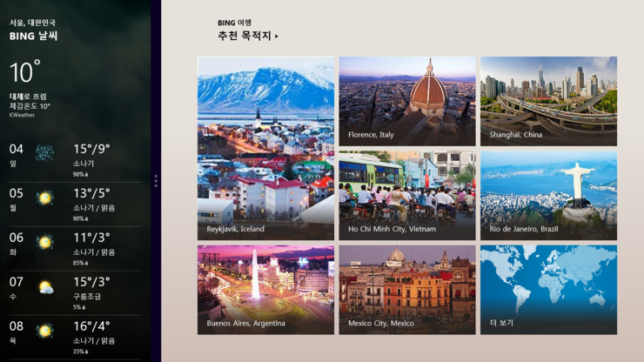Click the sunny weather icon for day 05
The height and width of the screenshot is (362, 644).
pos(44,198)
